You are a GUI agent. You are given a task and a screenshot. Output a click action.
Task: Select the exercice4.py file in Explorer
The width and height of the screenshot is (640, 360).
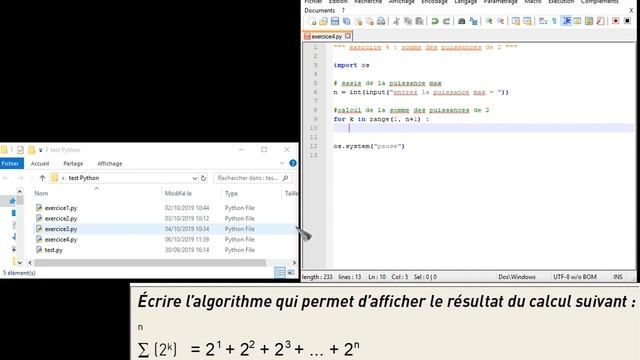tap(61, 240)
